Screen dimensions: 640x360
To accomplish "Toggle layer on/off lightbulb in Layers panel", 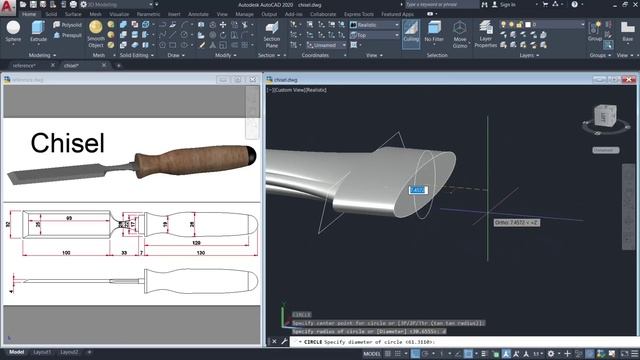I will (x=504, y=24).
